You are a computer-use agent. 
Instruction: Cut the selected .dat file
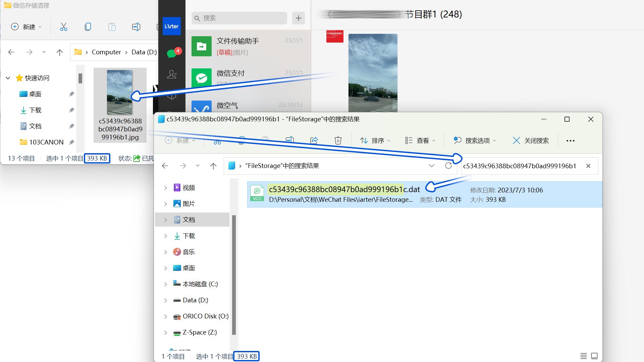[217, 140]
